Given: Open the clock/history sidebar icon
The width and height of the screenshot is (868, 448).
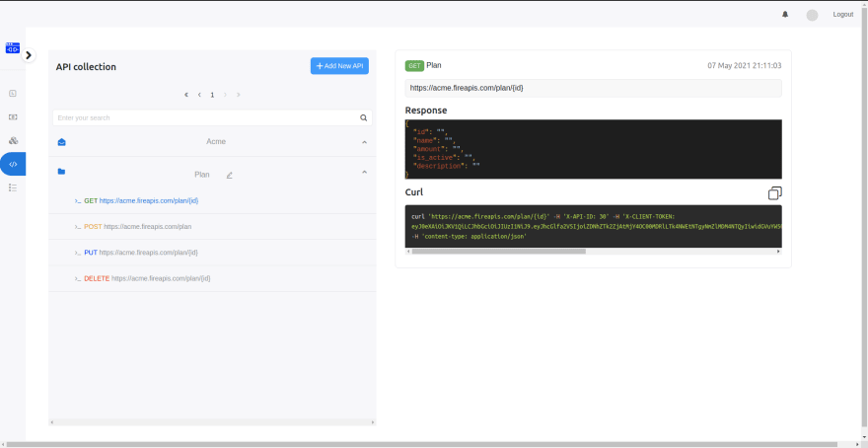Looking at the screenshot, I should 13,94.
